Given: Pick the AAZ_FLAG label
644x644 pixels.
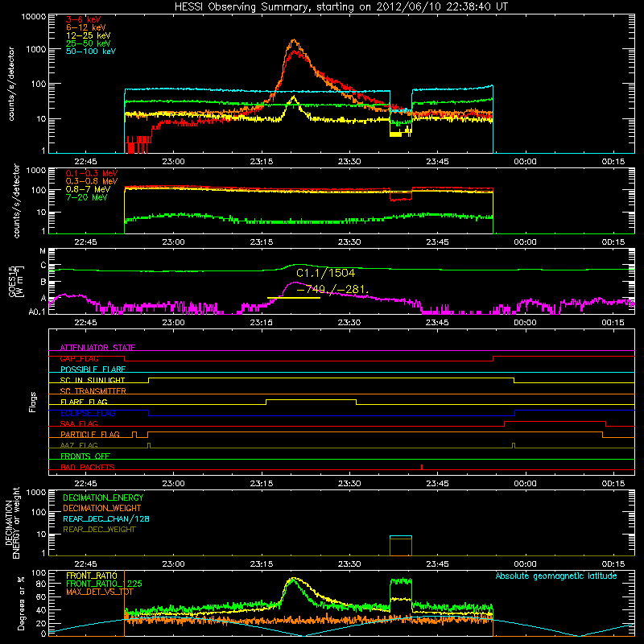Looking at the screenshot, I should (79, 445).
